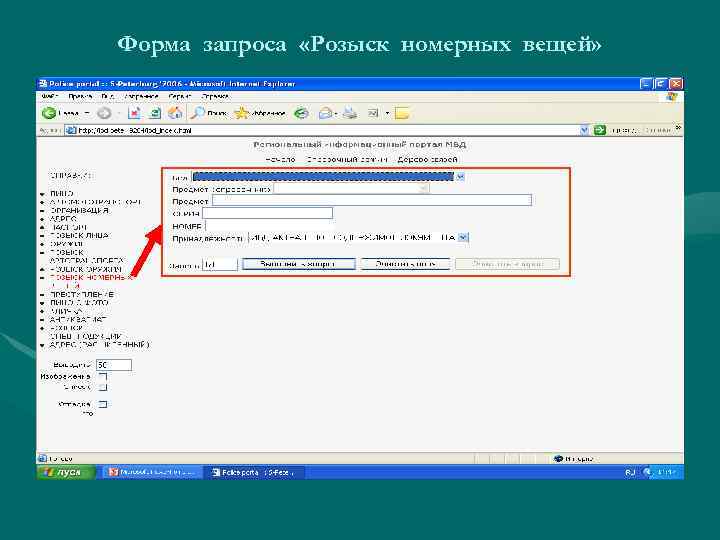Click the Internet zone globe in status bar
This screenshot has width=720, height=540.
(559, 458)
